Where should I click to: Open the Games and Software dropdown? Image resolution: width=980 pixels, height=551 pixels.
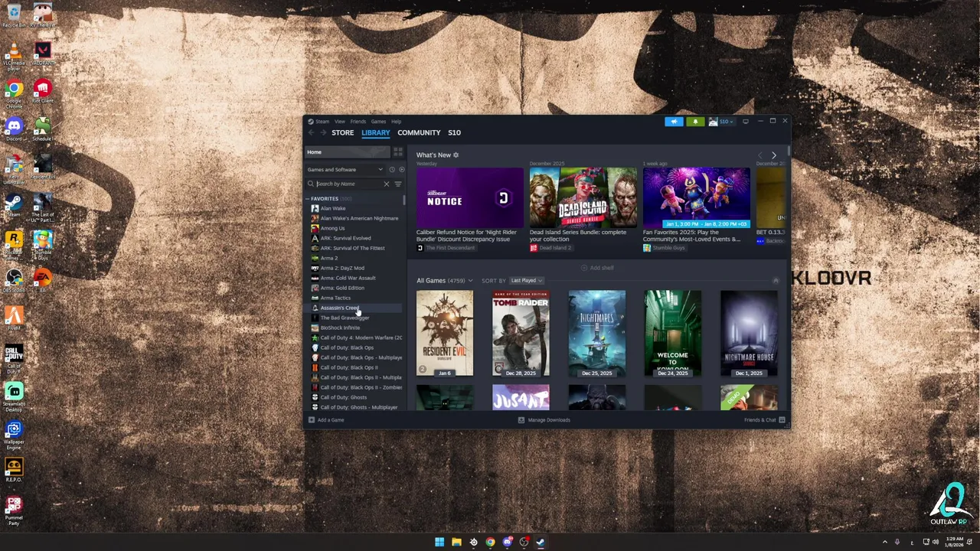tap(345, 169)
